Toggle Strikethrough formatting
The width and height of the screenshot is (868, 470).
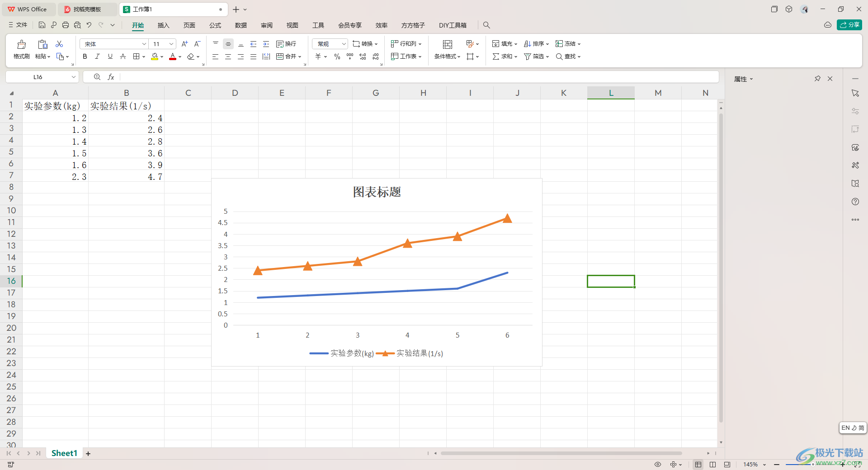(123, 56)
